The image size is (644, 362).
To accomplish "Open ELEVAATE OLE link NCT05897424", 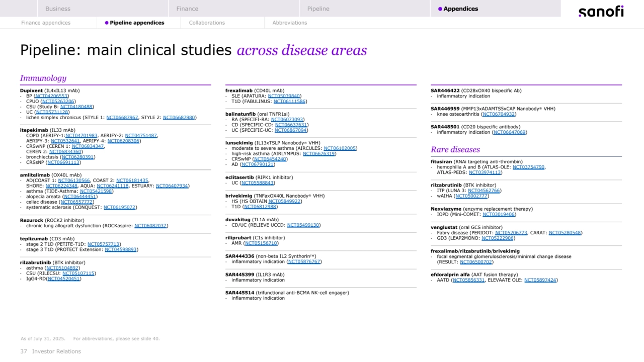I will click(540, 280).
